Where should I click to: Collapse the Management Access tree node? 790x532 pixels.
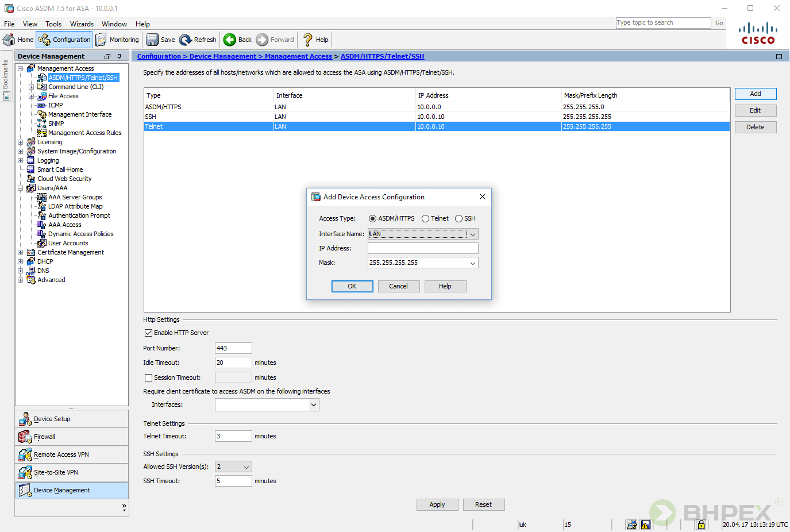point(21,68)
